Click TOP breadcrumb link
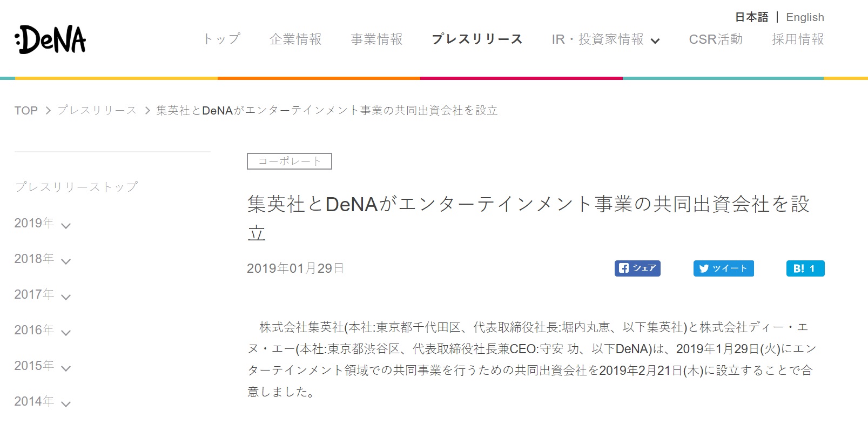The width and height of the screenshot is (868, 424). point(26,111)
